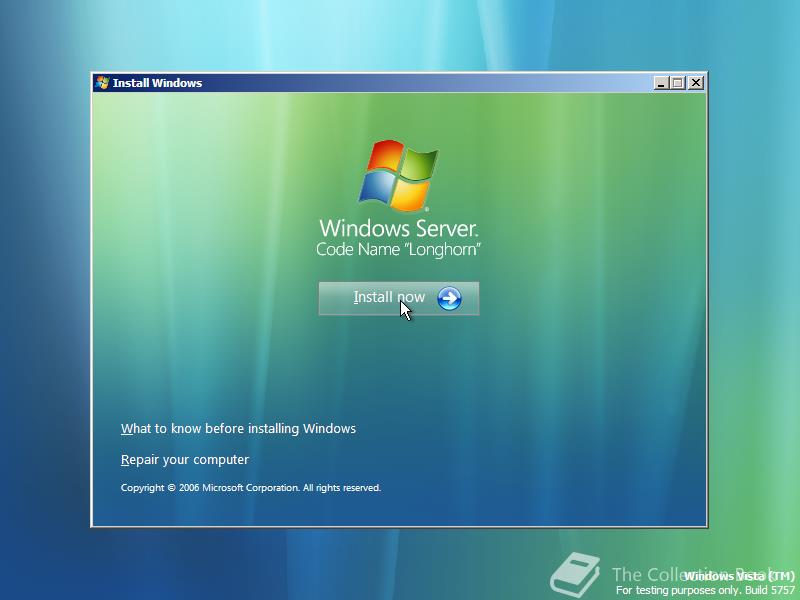Open What to know before installing Windows

pyautogui.click(x=238, y=429)
